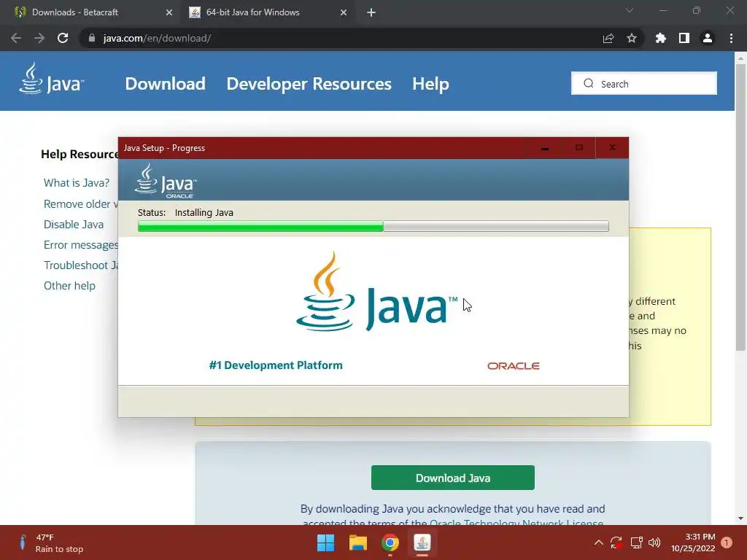
Task: Open the notification badge in the taskbar
Action: 727,542
